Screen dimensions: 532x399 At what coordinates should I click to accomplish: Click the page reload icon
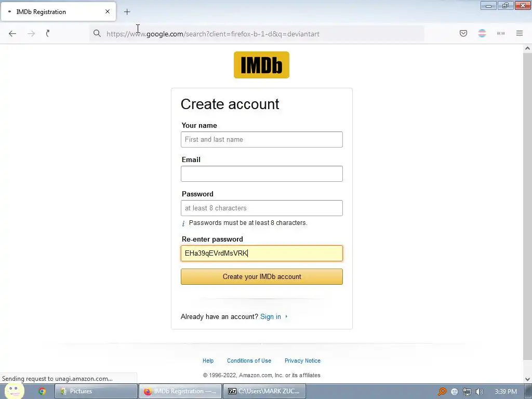48,33
